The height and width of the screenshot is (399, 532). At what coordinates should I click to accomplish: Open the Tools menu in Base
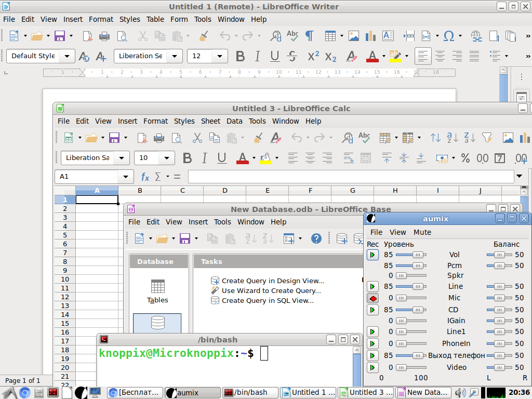coord(222,222)
